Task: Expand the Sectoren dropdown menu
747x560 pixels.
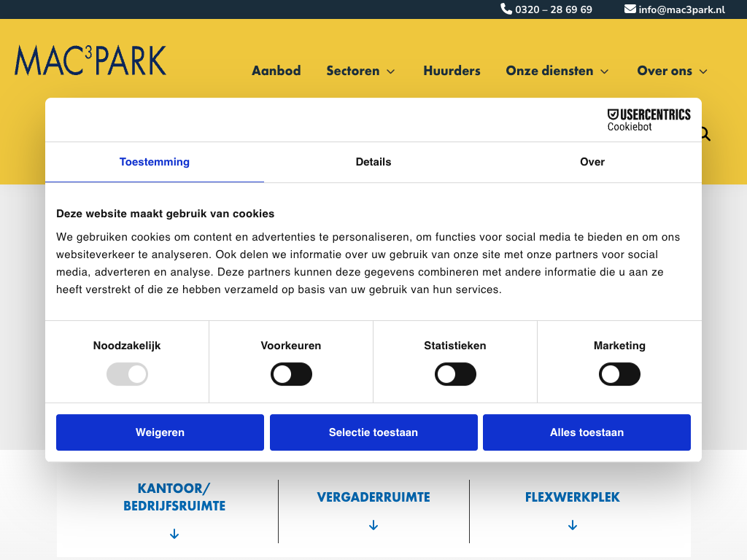Action: (x=360, y=71)
